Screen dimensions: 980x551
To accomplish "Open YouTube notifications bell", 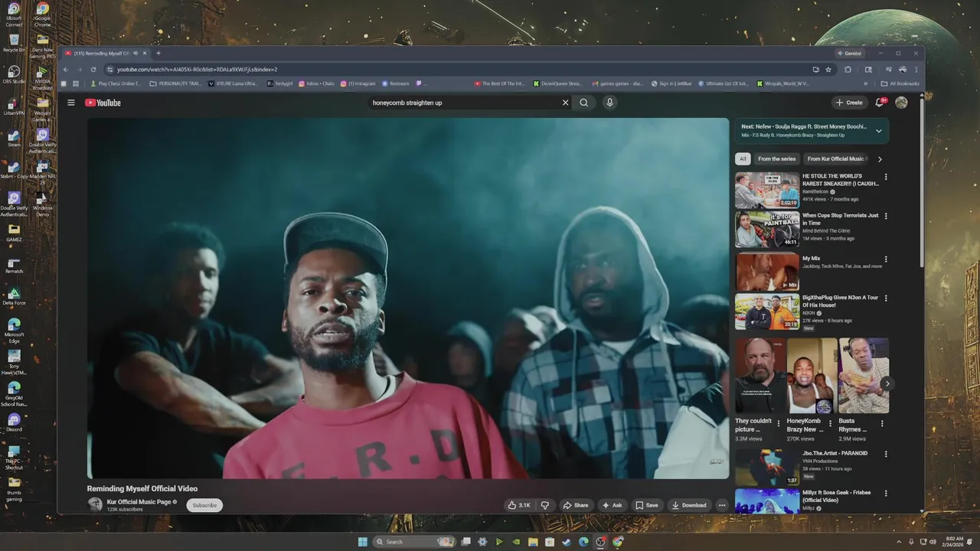I will (x=880, y=103).
